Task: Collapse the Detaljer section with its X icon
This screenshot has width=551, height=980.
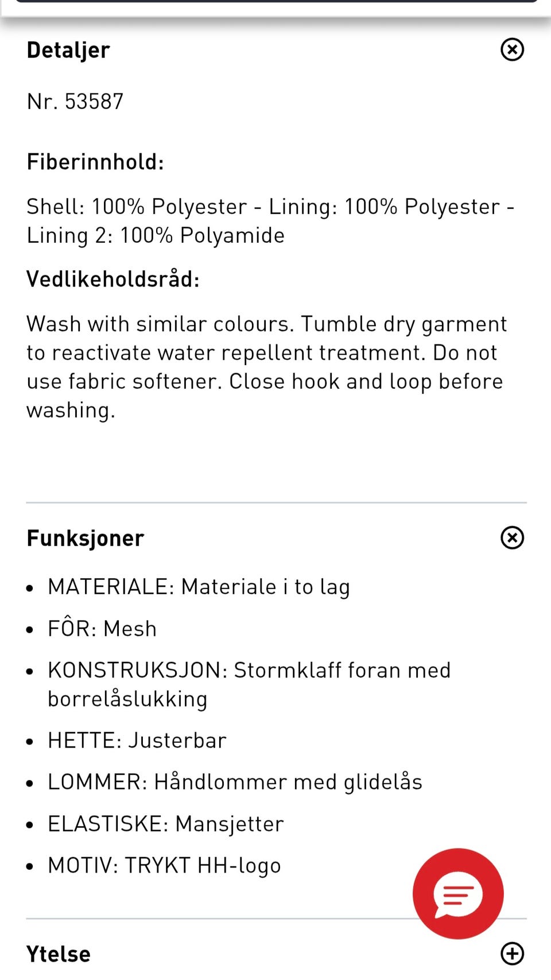Action: point(512,49)
